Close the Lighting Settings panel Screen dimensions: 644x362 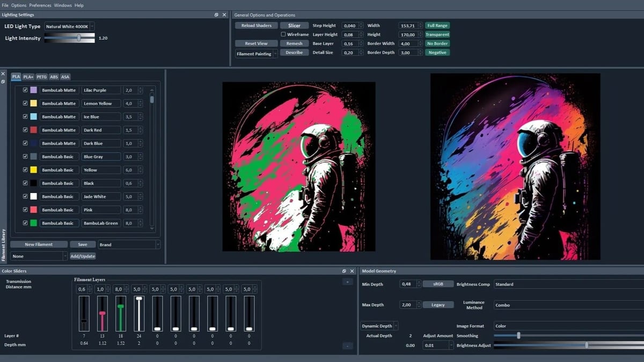point(224,15)
